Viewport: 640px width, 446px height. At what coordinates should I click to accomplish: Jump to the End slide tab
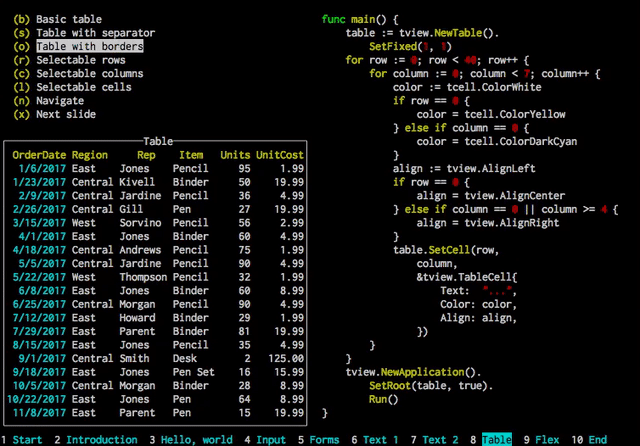click(597, 439)
